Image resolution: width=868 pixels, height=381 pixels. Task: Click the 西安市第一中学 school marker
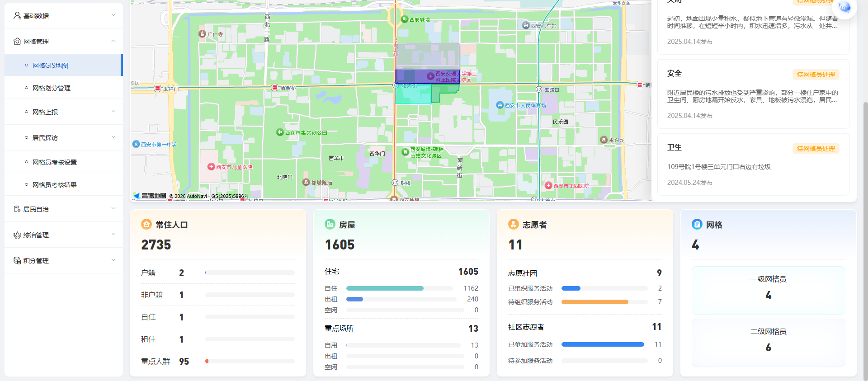point(136,144)
